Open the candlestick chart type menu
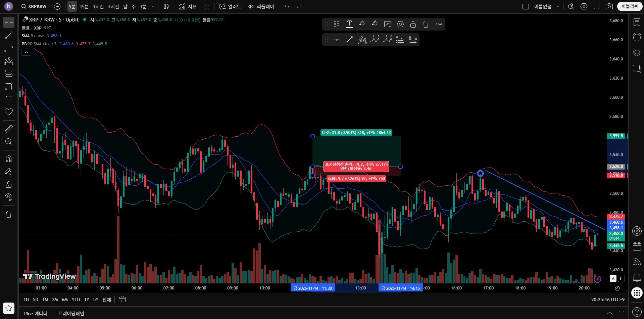The width and height of the screenshot is (644, 319). [166, 6]
